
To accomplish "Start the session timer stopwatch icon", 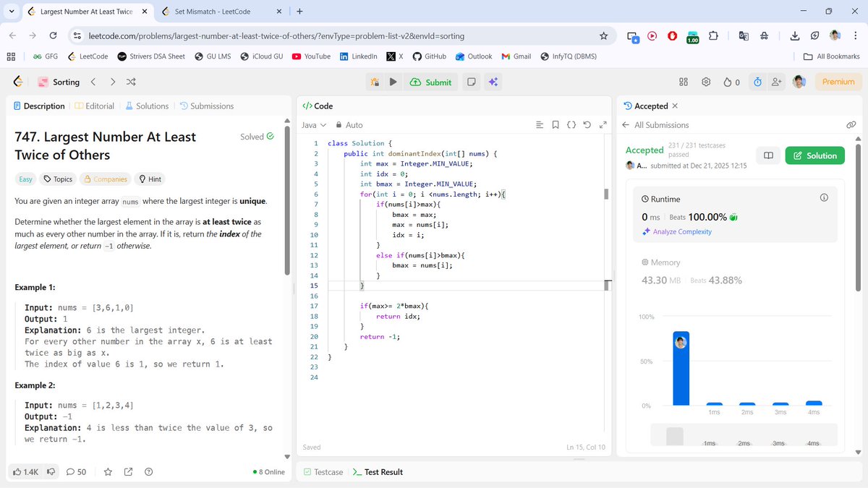I will click(757, 82).
